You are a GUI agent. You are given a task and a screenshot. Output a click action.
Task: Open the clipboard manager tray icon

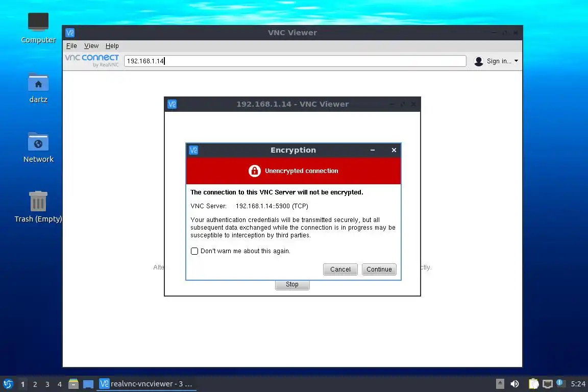pos(533,384)
